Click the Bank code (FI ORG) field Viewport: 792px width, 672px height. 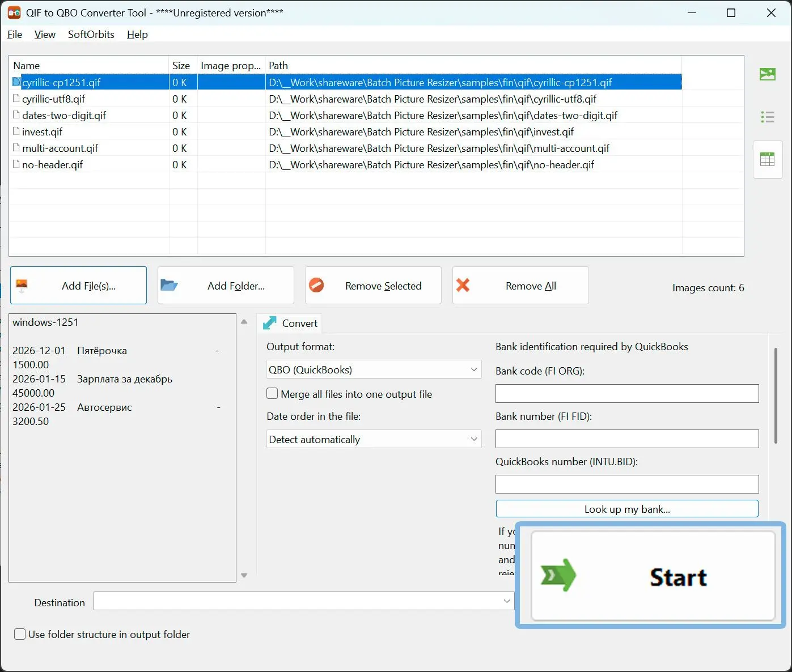(627, 394)
